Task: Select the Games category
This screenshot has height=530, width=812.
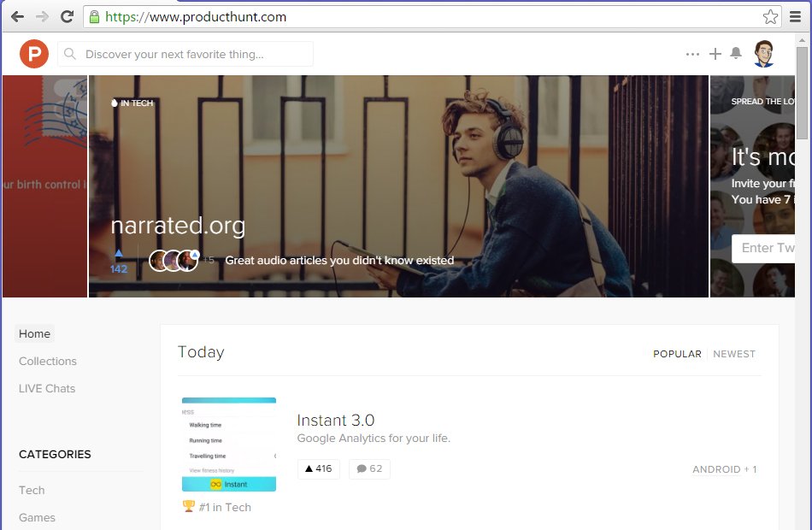Action: (x=37, y=517)
